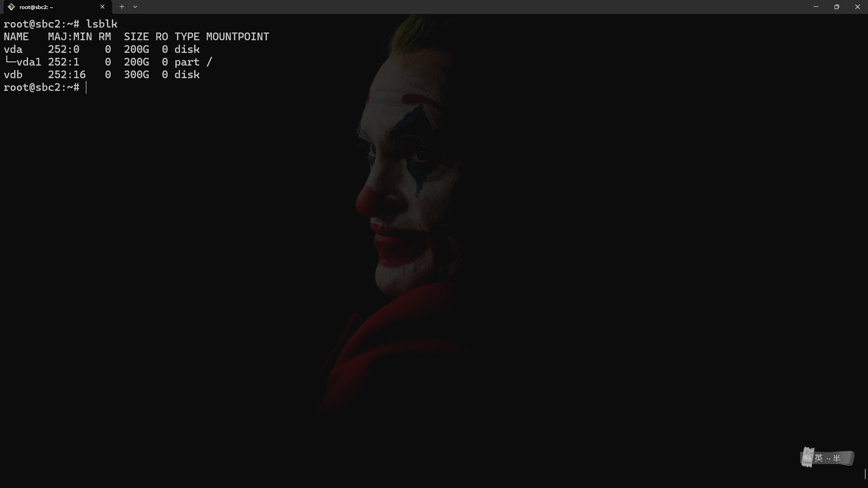Click the 252:1 device number
The height and width of the screenshot is (488, 868).
[x=64, y=62]
